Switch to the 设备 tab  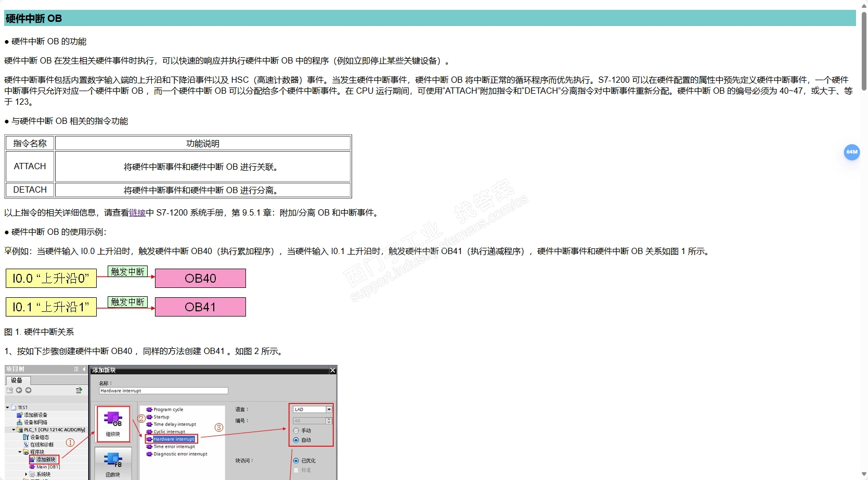(x=17, y=381)
